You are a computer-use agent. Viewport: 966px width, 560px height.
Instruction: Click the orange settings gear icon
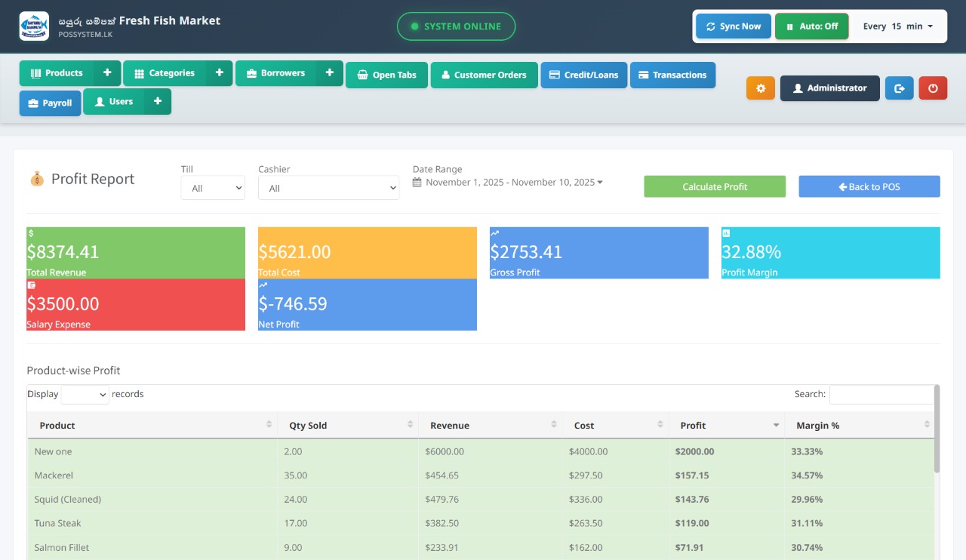click(x=760, y=88)
